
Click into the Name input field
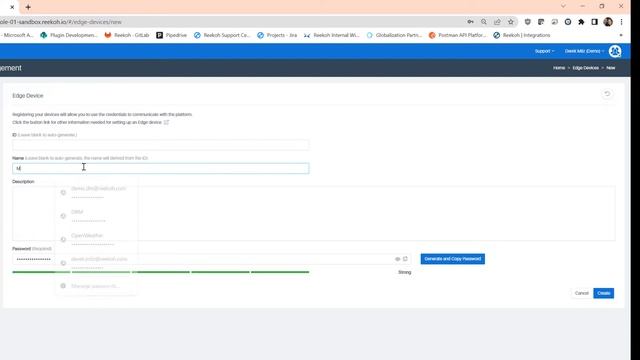click(x=160, y=168)
